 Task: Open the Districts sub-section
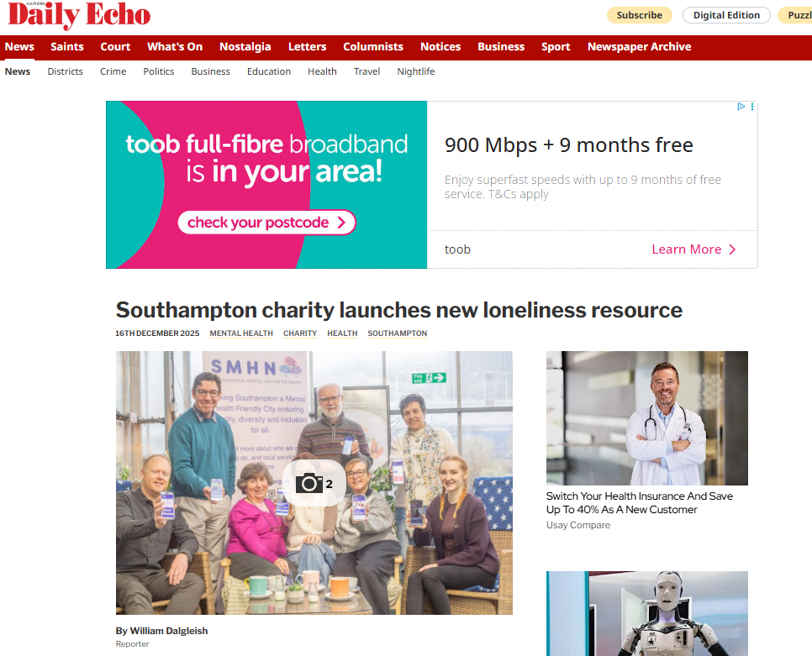(66, 71)
